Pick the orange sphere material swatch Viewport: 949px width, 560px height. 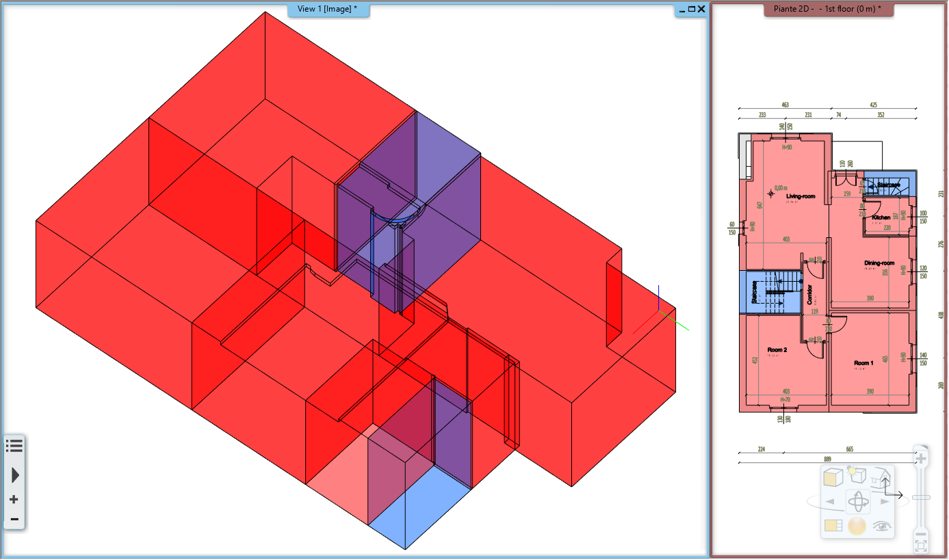(x=857, y=526)
